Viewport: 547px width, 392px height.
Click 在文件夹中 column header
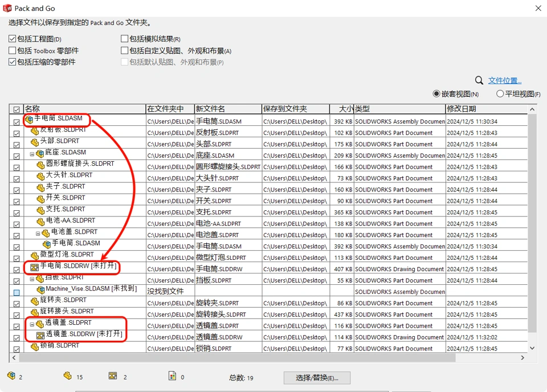point(170,109)
